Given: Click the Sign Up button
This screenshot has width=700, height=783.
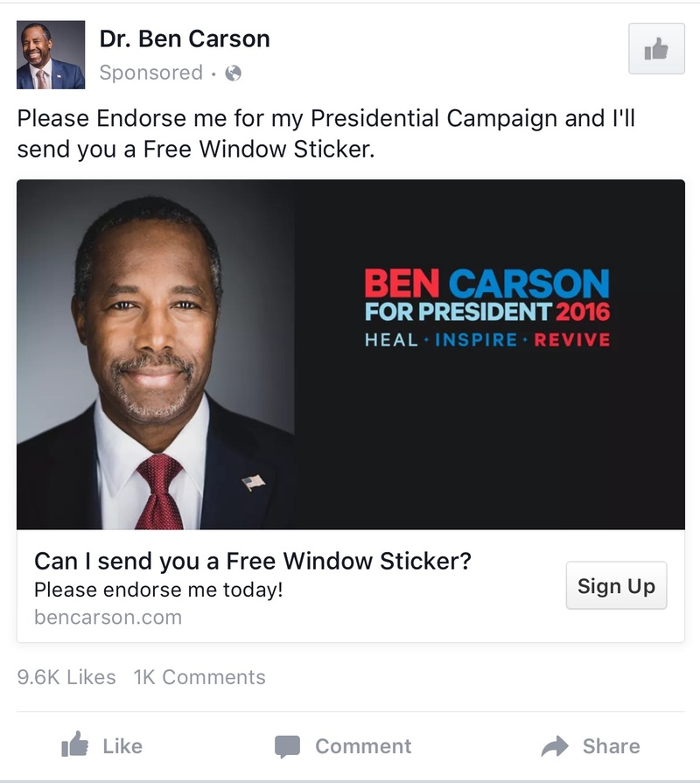Looking at the screenshot, I should tap(616, 585).
